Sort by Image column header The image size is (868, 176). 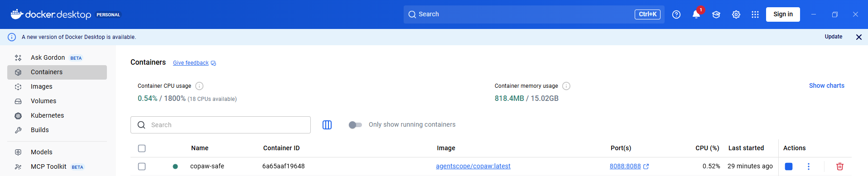click(x=446, y=148)
